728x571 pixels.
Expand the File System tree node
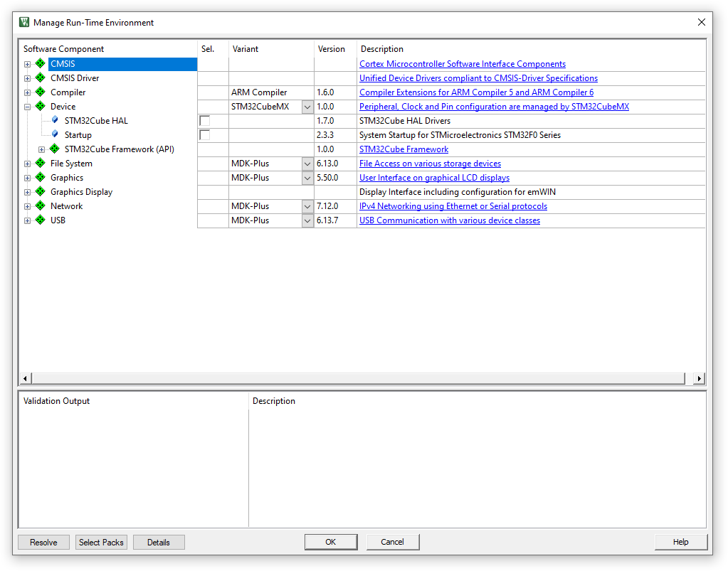click(x=27, y=164)
